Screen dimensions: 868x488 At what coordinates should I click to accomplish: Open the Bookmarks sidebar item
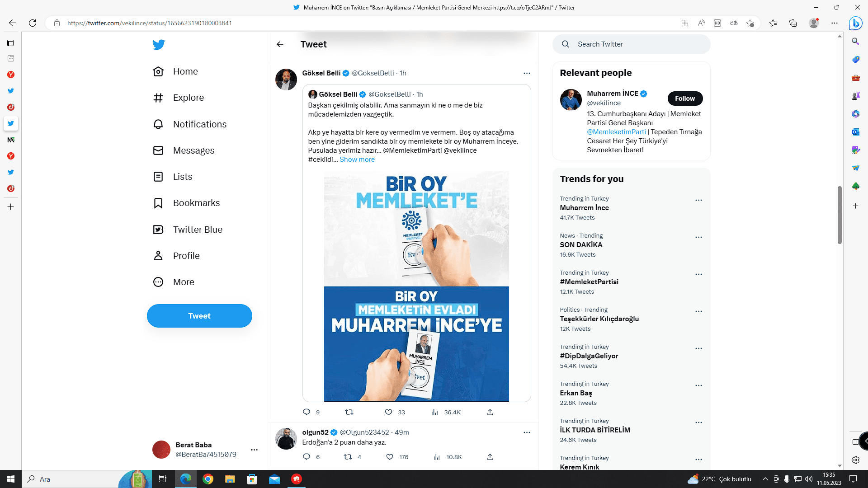[x=196, y=203]
